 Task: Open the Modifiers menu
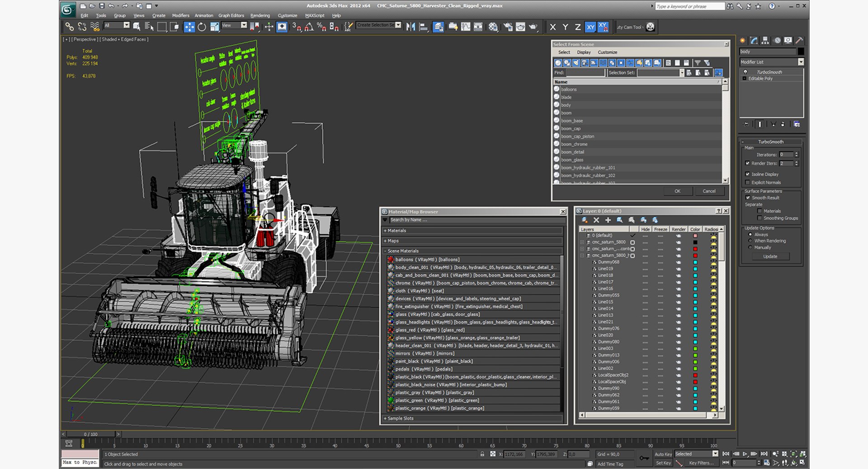[181, 15]
